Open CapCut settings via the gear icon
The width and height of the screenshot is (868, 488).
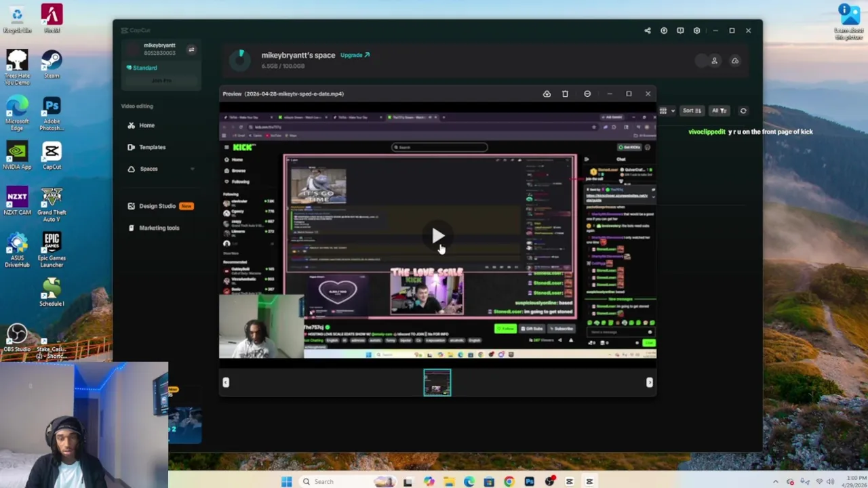click(696, 30)
